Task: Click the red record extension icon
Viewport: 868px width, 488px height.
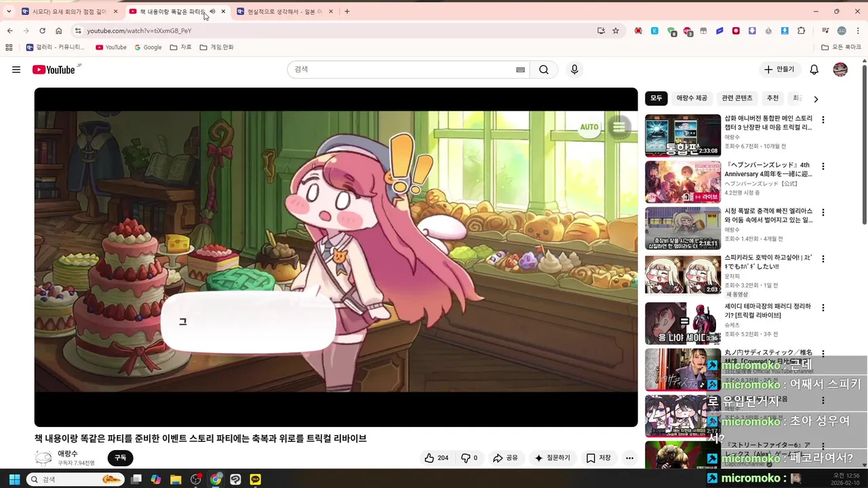Action: pyautogui.click(x=736, y=30)
